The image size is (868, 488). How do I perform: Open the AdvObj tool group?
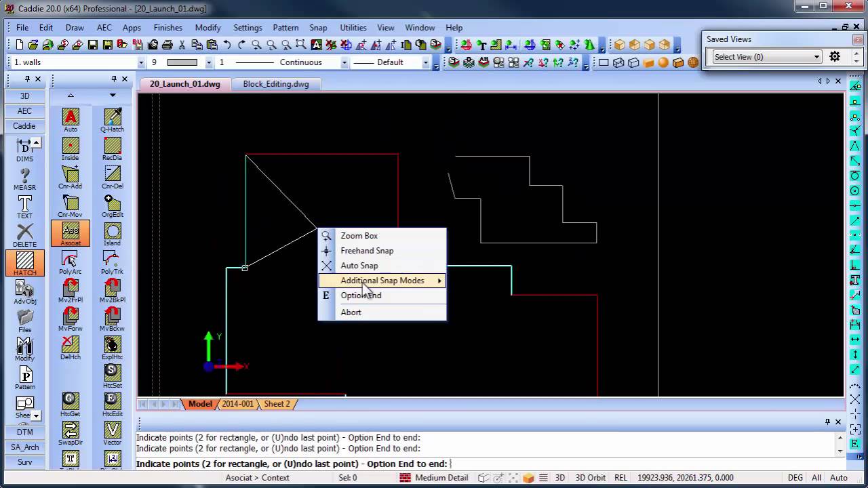click(24, 291)
